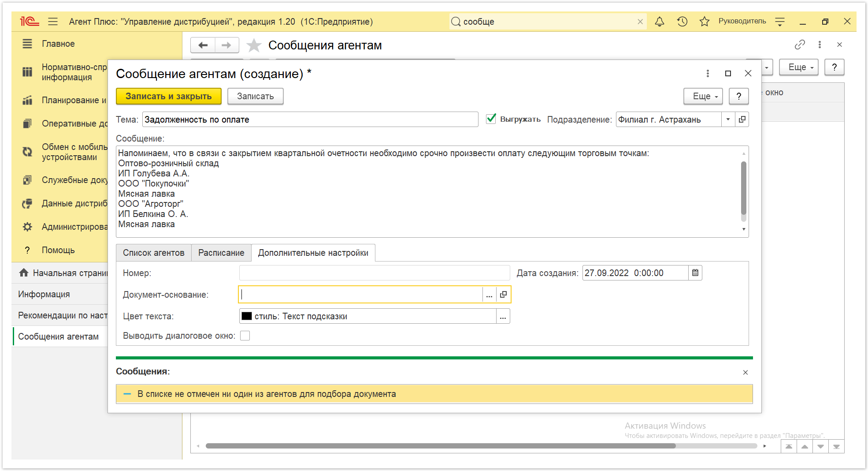Move down one row in the background list

coord(820,446)
